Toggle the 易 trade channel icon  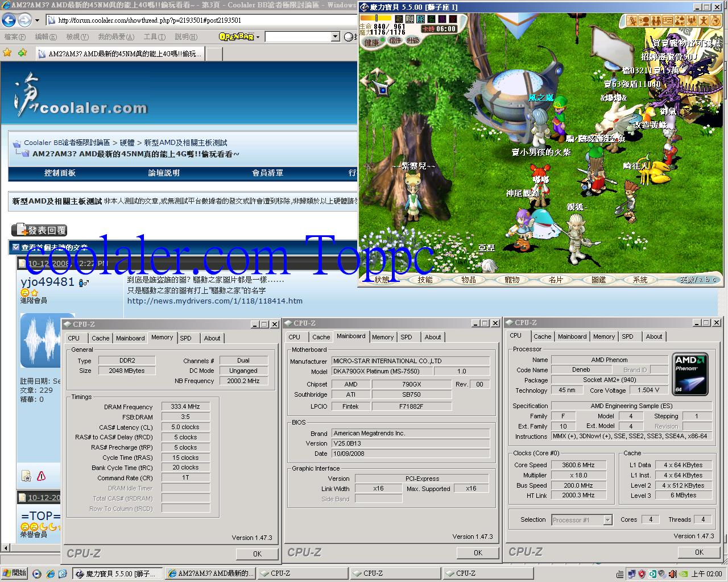click(442, 19)
